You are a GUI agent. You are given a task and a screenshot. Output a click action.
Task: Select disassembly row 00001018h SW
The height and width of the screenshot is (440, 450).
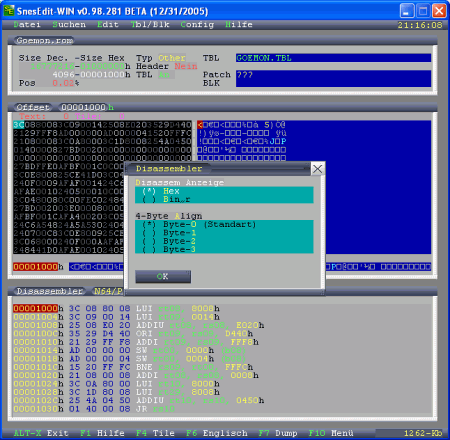(129, 358)
